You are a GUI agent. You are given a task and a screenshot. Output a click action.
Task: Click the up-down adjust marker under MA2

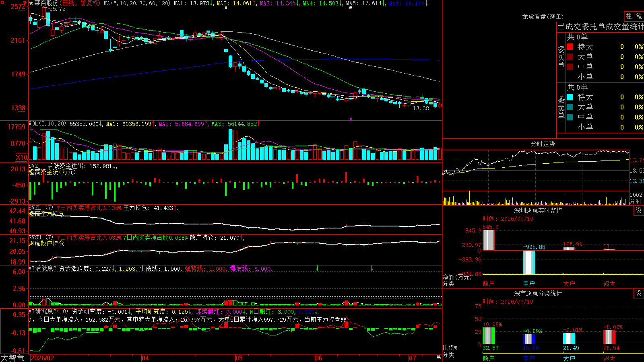tap(226, 8)
